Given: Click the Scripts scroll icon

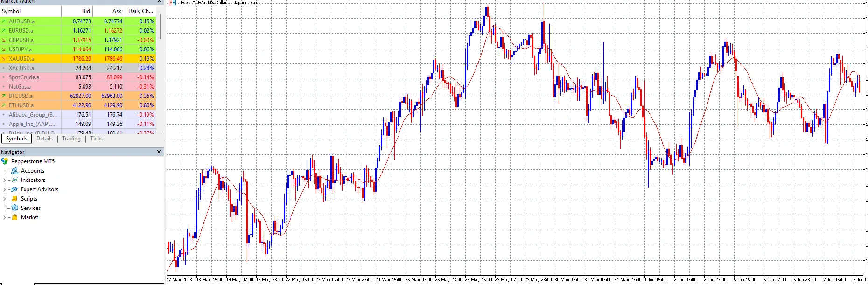Looking at the screenshot, I should [14, 199].
